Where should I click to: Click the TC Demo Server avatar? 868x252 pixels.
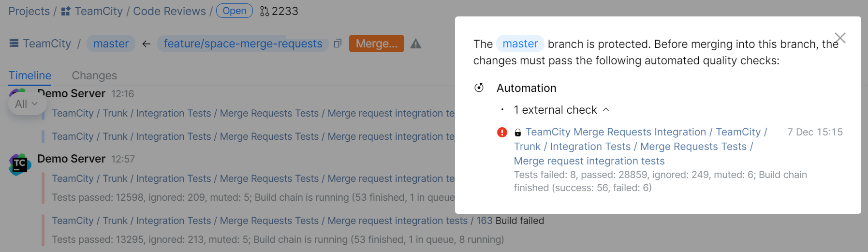point(19,164)
